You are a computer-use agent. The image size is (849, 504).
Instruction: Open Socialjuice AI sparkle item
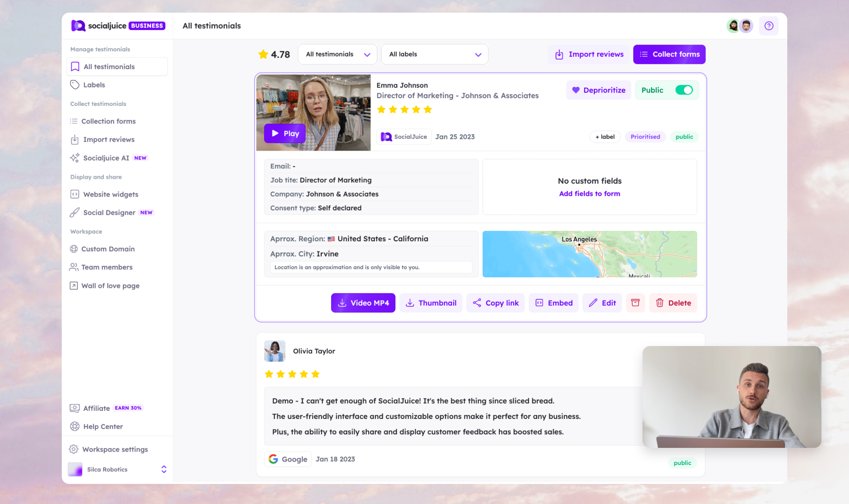click(x=106, y=158)
